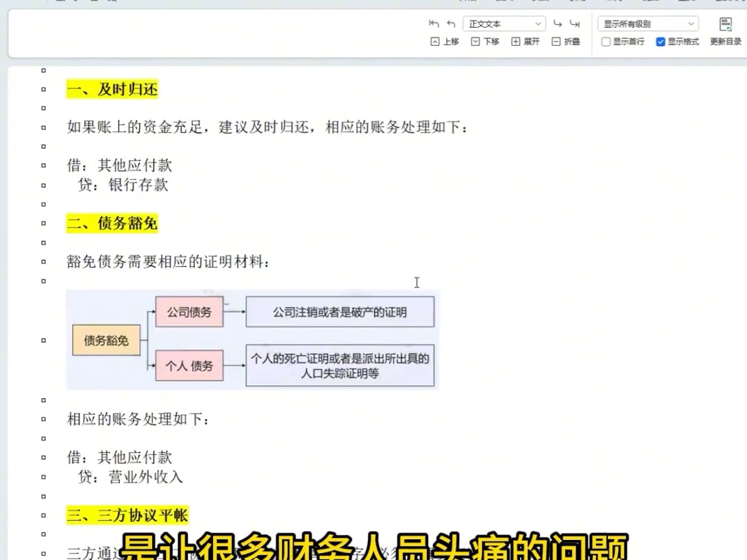Expand all items using the 展开 control
Image resolution: width=747 pixels, height=560 pixels.
[x=525, y=41]
